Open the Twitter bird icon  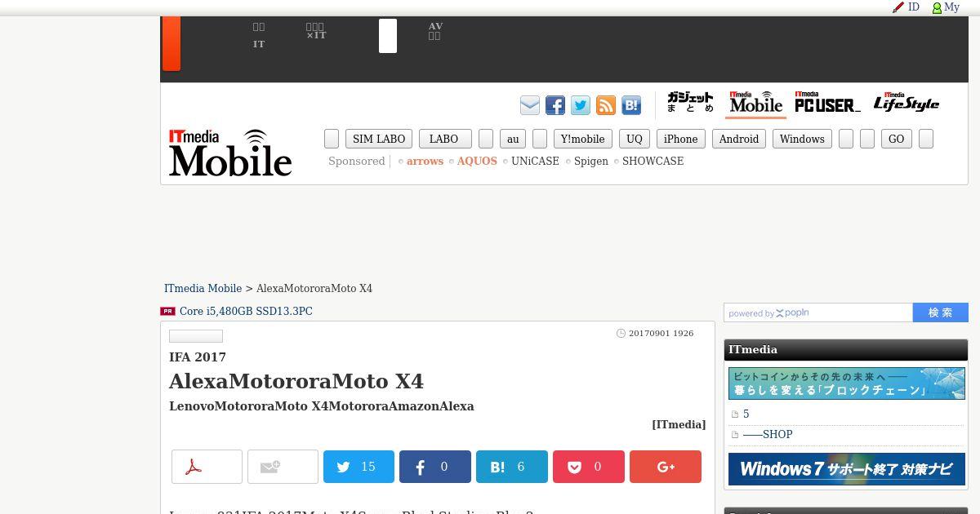pos(581,105)
